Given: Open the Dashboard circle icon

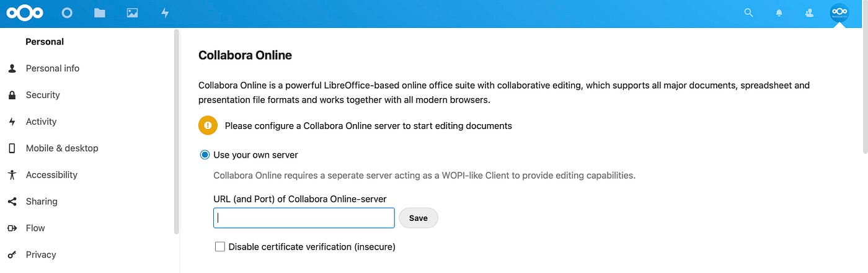Looking at the screenshot, I should [67, 12].
